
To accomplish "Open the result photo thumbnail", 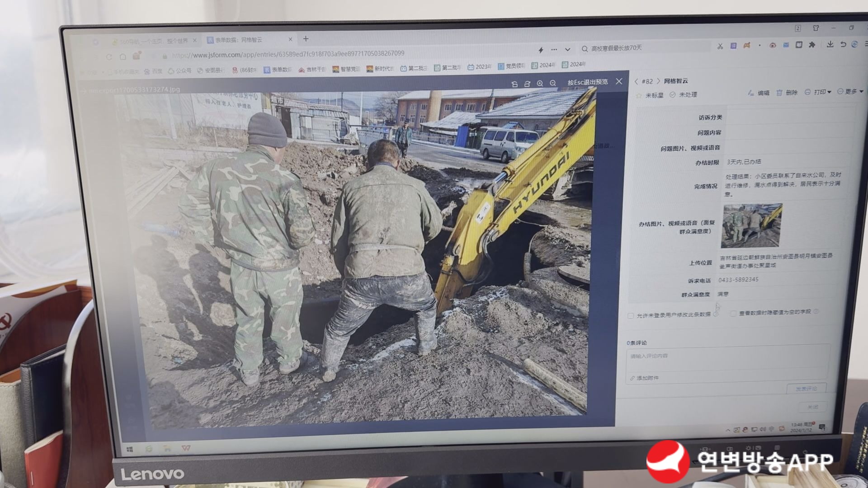I will (x=751, y=225).
